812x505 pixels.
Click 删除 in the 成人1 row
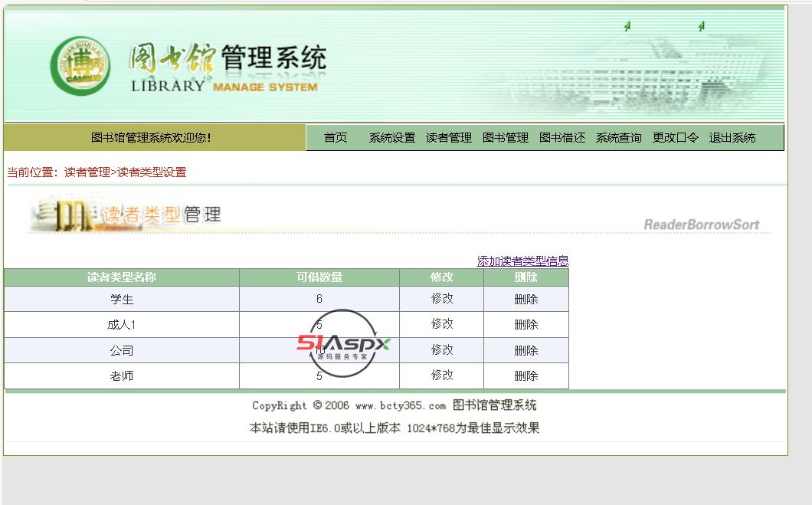click(x=526, y=325)
